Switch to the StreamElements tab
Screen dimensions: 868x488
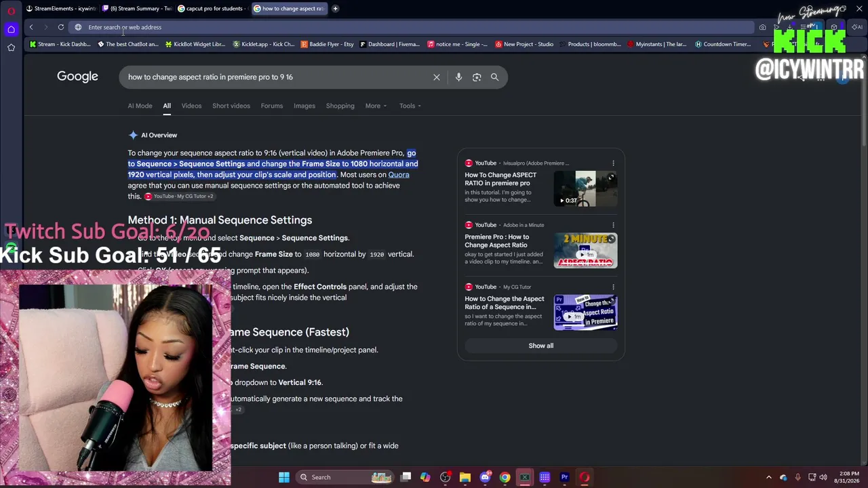click(61, 9)
